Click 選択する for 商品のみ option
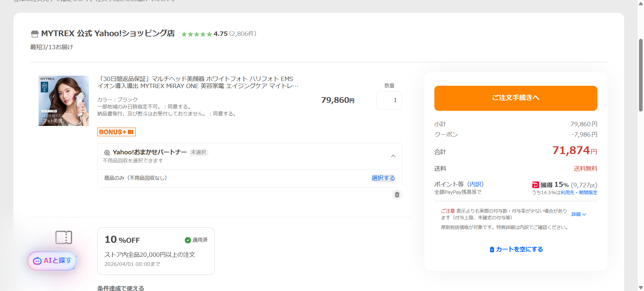This screenshot has width=644, height=291. [x=383, y=178]
